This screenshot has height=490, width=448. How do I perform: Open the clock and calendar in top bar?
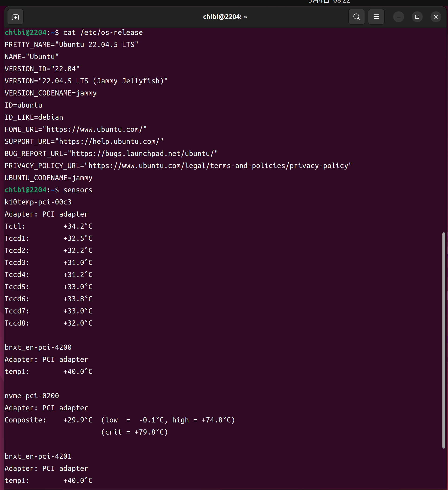(329, 1)
